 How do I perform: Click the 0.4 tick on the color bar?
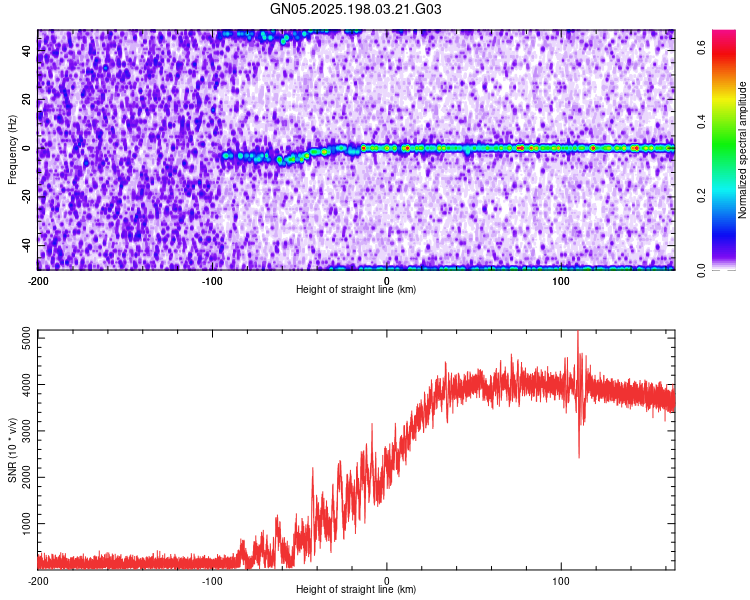[x=701, y=122]
